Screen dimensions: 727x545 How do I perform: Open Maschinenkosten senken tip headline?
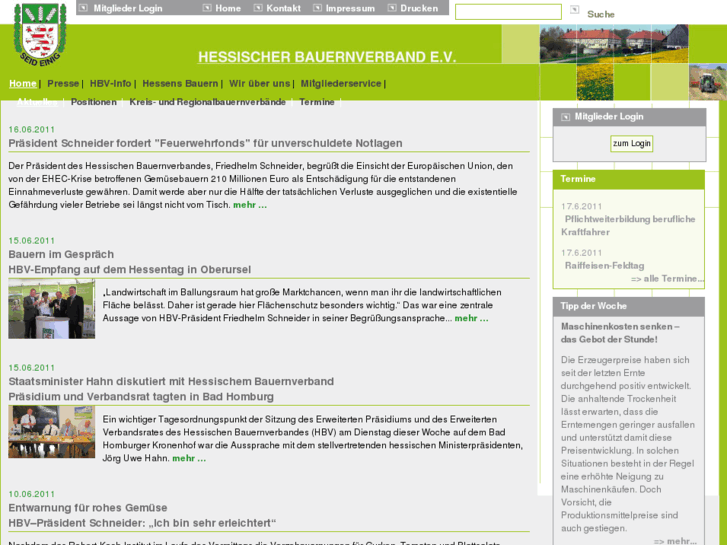(x=620, y=333)
